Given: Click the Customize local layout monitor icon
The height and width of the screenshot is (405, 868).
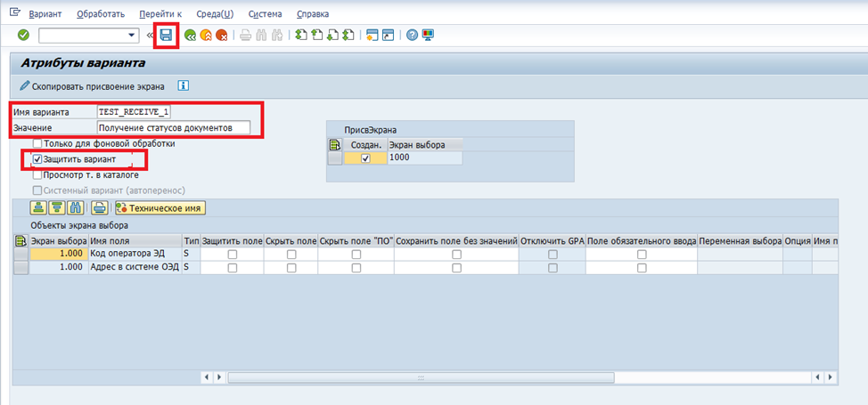Looking at the screenshot, I should [427, 36].
